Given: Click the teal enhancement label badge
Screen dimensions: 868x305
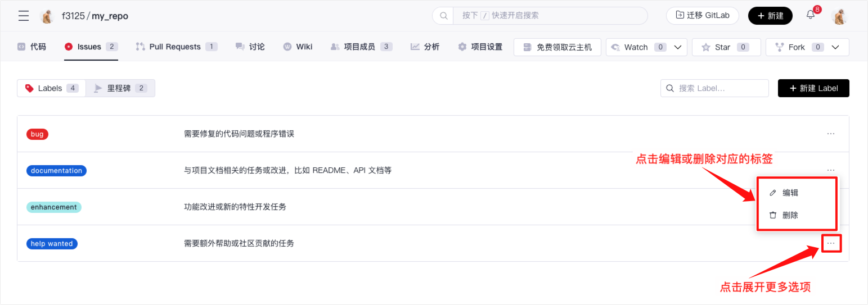Looking at the screenshot, I should tap(54, 207).
